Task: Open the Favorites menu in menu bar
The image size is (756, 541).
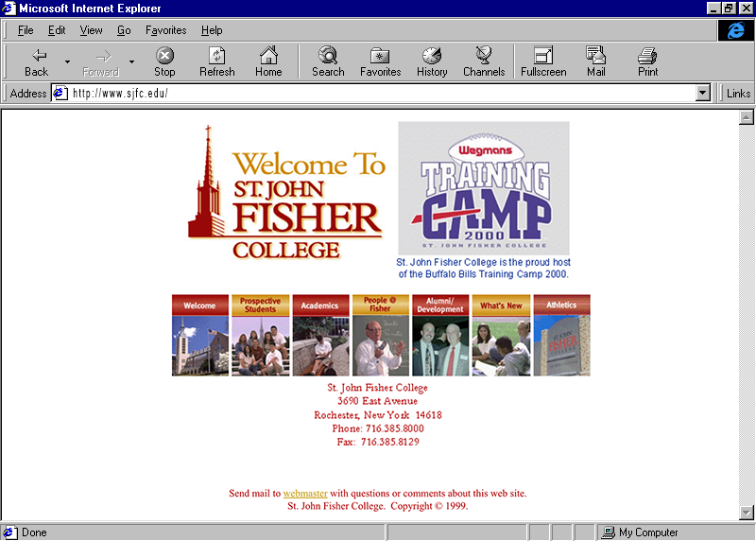Action: pos(166,30)
